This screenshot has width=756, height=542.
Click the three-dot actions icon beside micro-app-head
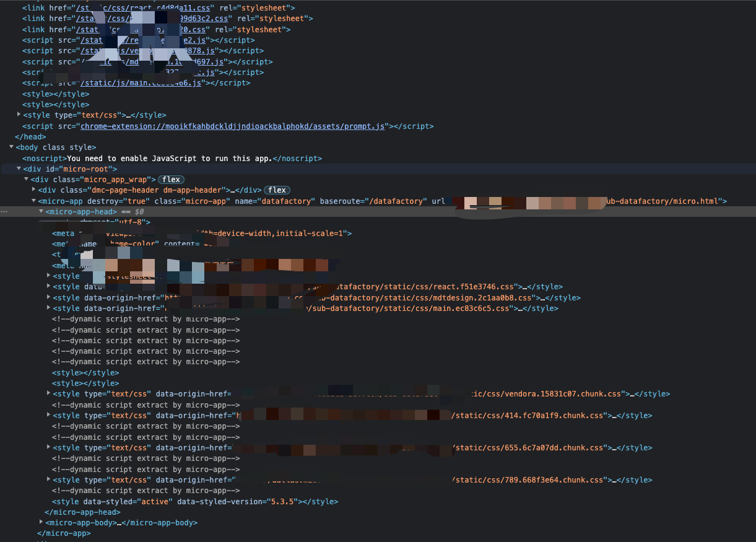coord(4,211)
